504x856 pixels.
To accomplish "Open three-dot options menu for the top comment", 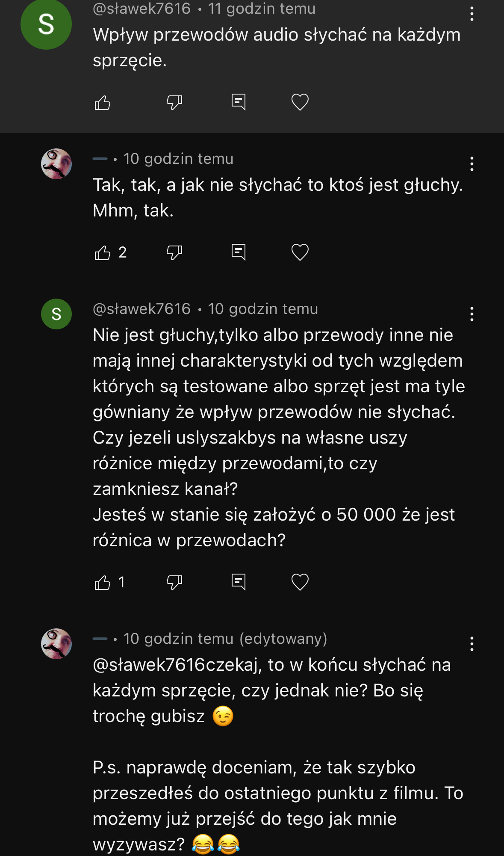I will pyautogui.click(x=472, y=14).
